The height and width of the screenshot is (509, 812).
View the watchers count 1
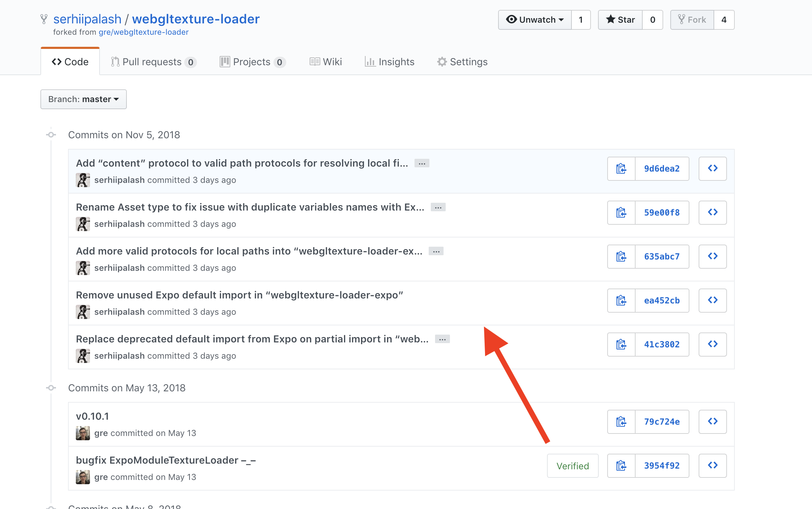tap(581, 20)
